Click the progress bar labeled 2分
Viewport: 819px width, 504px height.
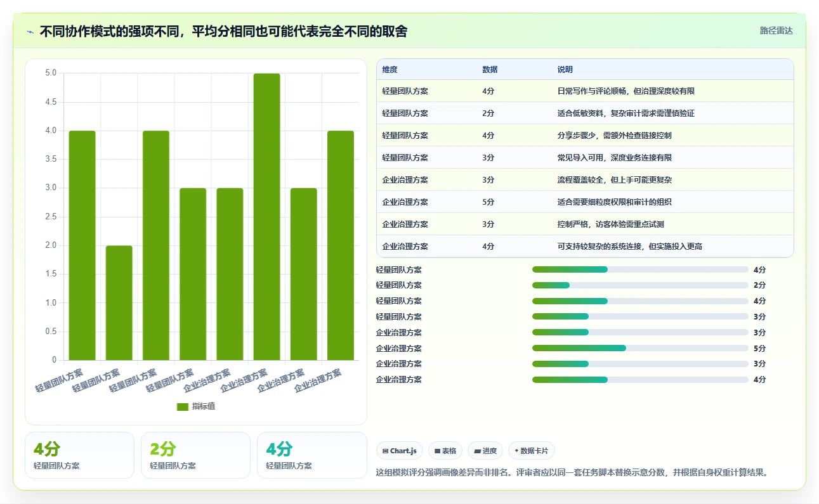[640, 285]
